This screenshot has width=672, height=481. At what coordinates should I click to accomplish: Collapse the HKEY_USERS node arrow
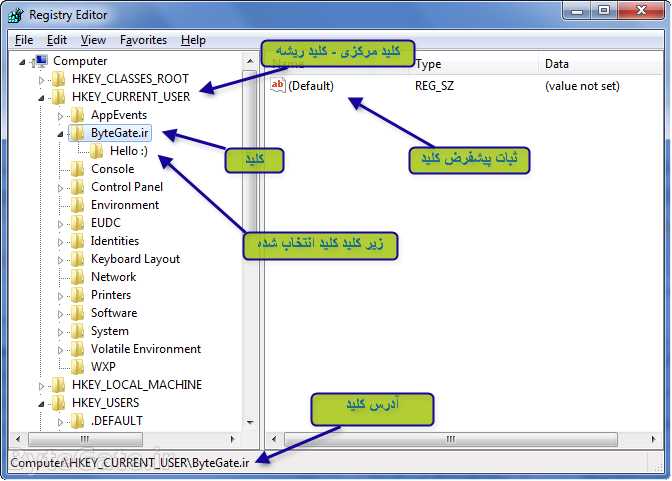41,404
